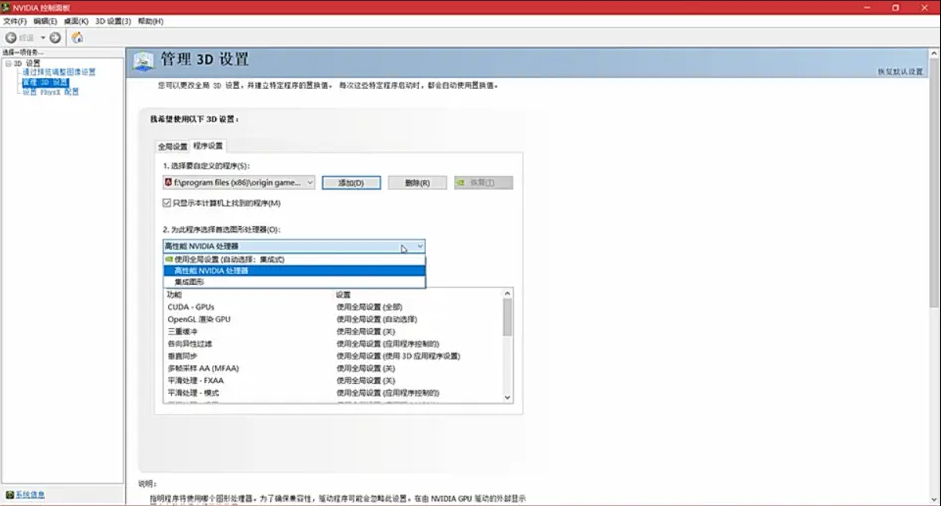Restore down the NVIDIA control panel window
The width and height of the screenshot is (941, 506).
pyautogui.click(x=895, y=7)
